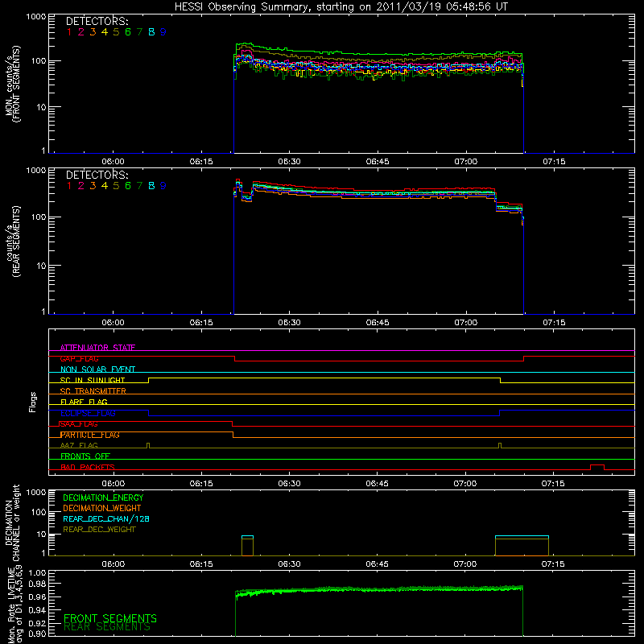644x644 pixels.
Task: Click the 'MON. counts/s (FRONT SEGMENTS)' y-axis label
Action: (x=12, y=84)
